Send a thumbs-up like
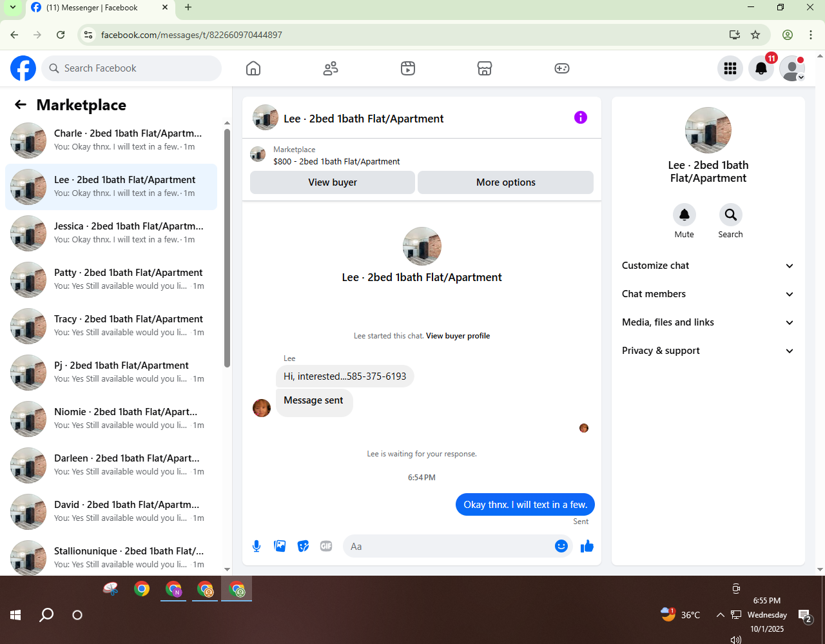Screen dimensions: 825x644 pyautogui.click(x=587, y=547)
